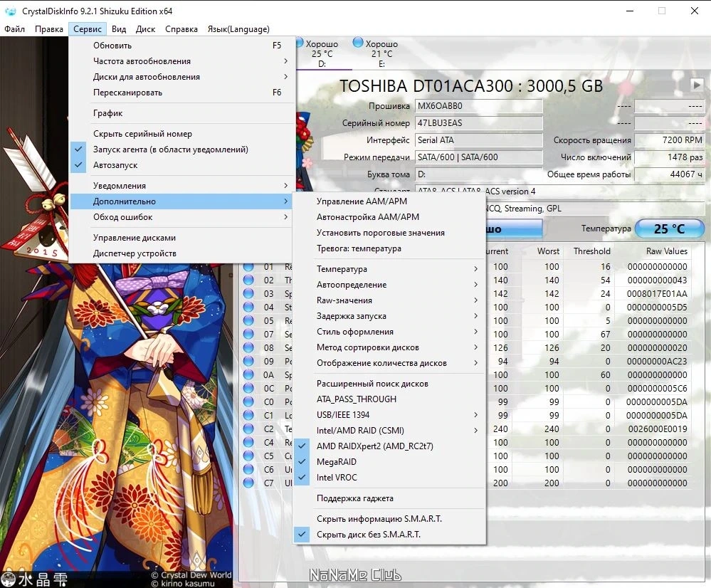Click status orb of attribute 08 row

tap(248, 347)
